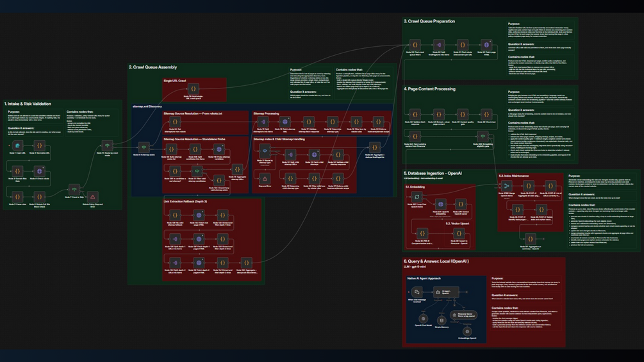Select Node 33 Validate fetch response
This screenshot has width=644, height=362.
(x=415, y=114)
